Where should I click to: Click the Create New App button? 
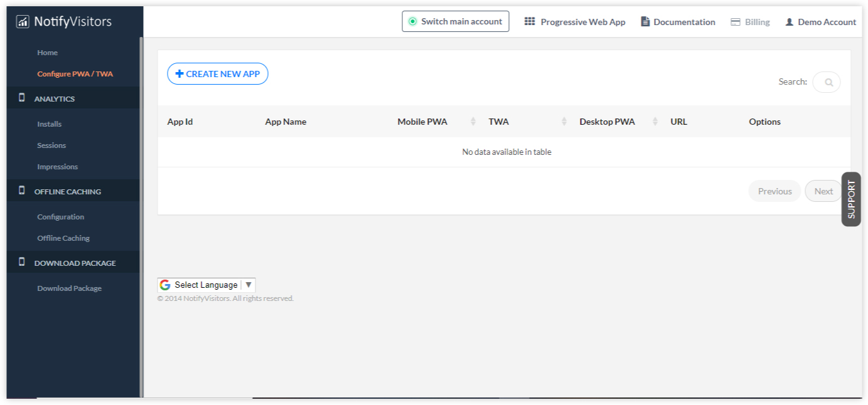pyautogui.click(x=218, y=74)
